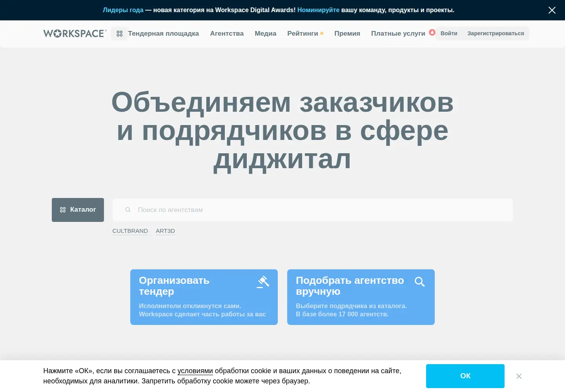Open the условиями link in cookie notice

coord(195,371)
